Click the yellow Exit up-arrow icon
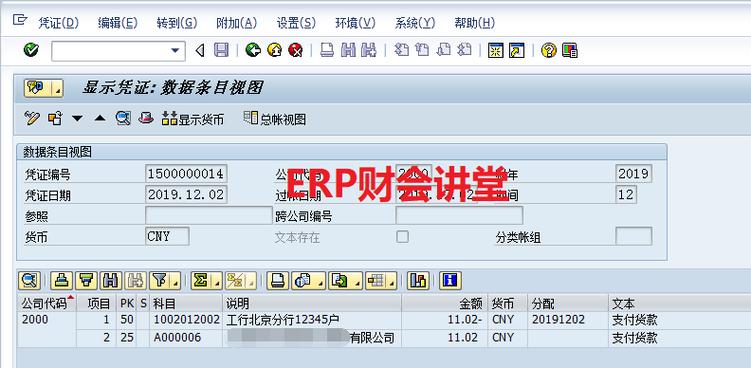The image size is (751, 368). (274, 50)
